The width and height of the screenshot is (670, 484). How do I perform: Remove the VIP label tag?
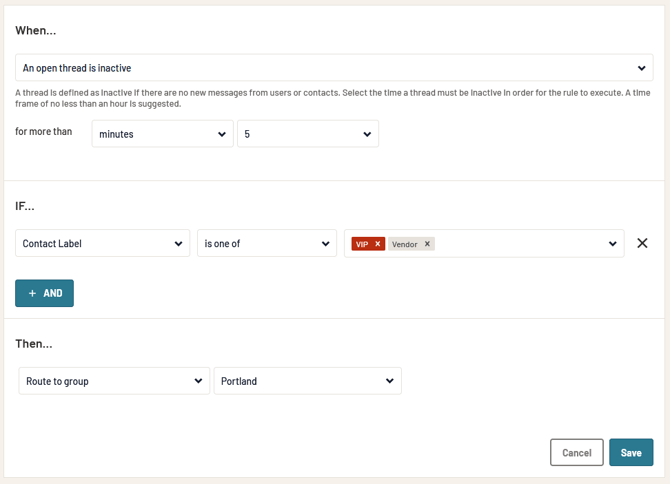point(377,244)
